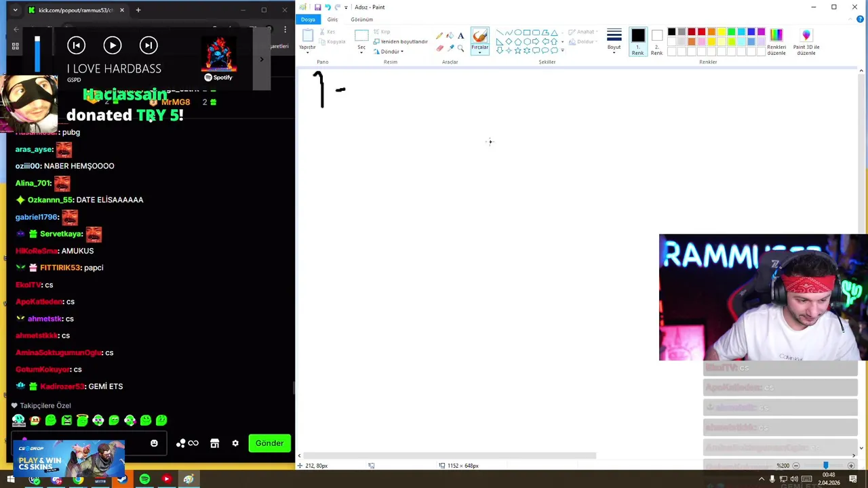
Task: Pick the black color swatch
Action: 671,32
